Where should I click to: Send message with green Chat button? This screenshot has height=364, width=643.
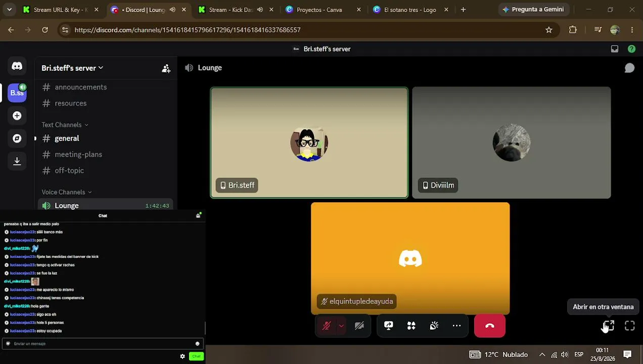click(196, 356)
